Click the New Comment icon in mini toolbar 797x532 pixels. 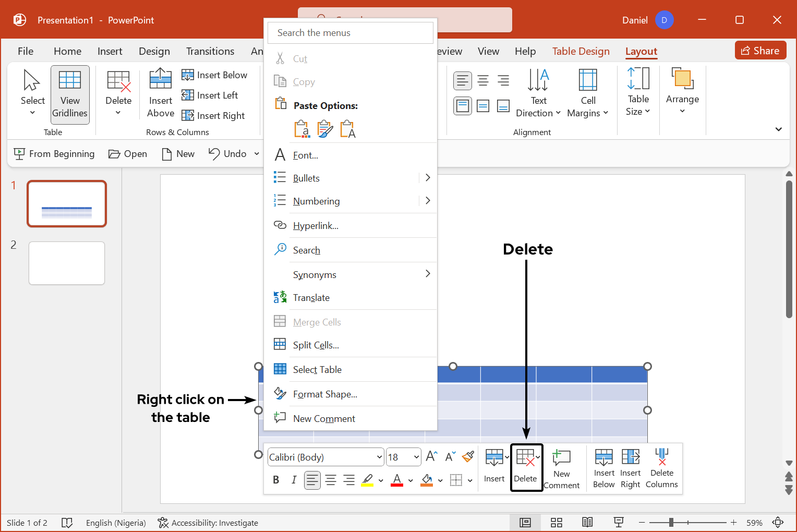561,468
